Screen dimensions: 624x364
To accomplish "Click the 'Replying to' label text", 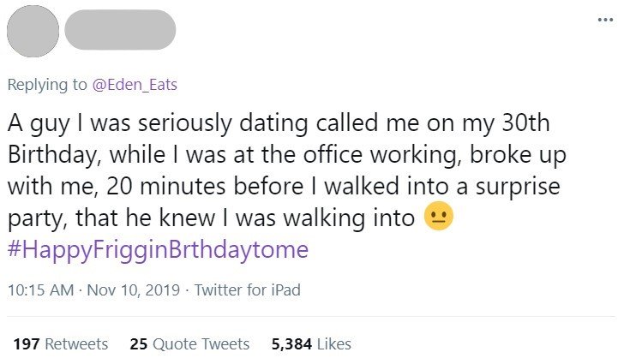I will click(x=46, y=84).
